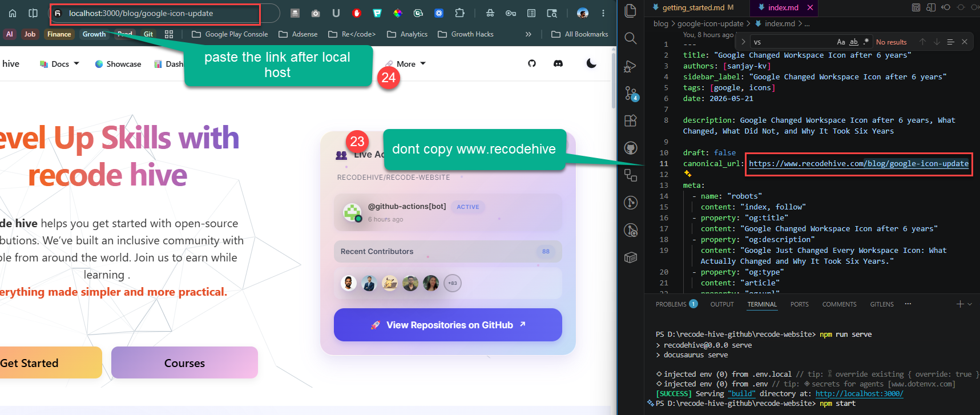Close the index.md tab
The width and height of the screenshot is (980, 415).
click(x=810, y=7)
